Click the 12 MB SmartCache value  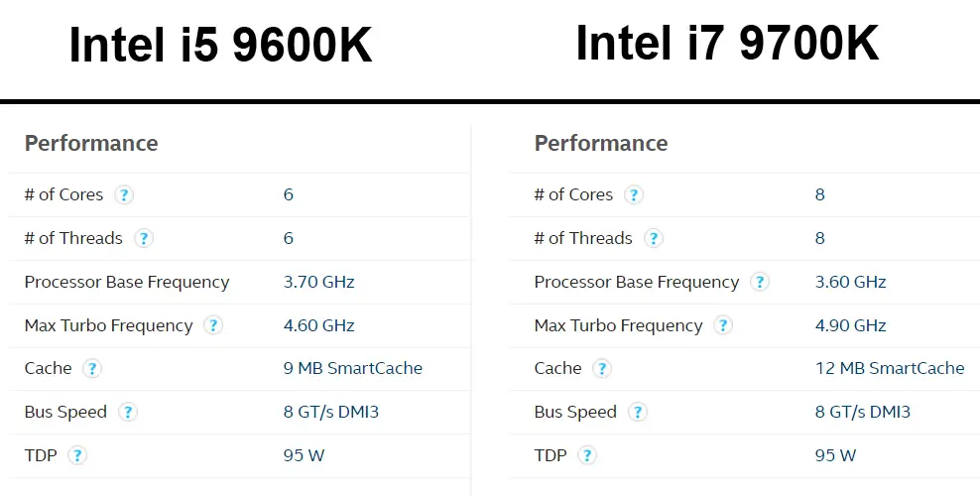(890, 369)
